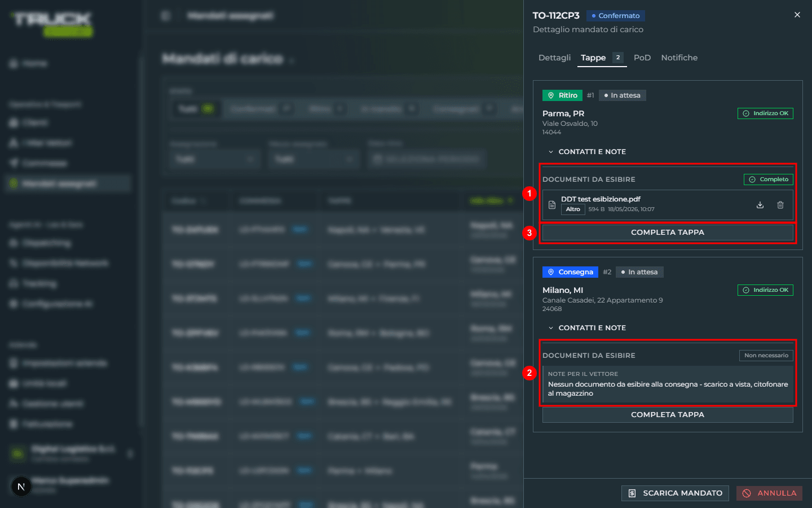Click the Documenti da esibire heading for Milano

coord(589,356)
